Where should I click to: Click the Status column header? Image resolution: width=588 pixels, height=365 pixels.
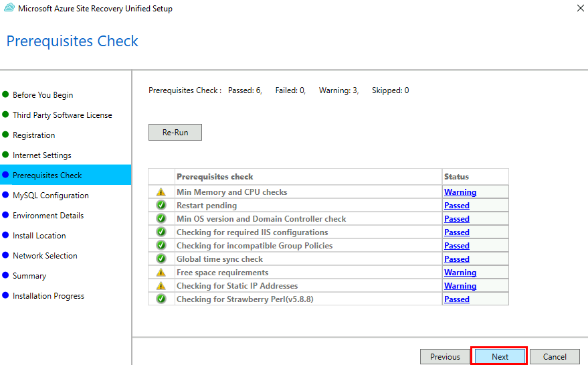coord(475,177)
